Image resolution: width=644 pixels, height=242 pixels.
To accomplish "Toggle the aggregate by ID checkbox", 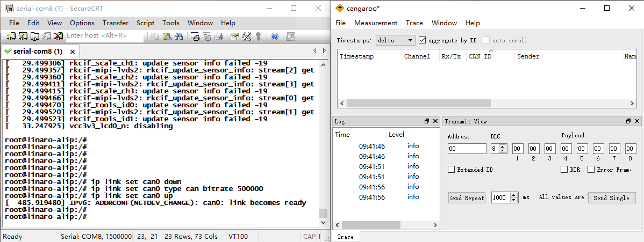I will click(422, 40).
